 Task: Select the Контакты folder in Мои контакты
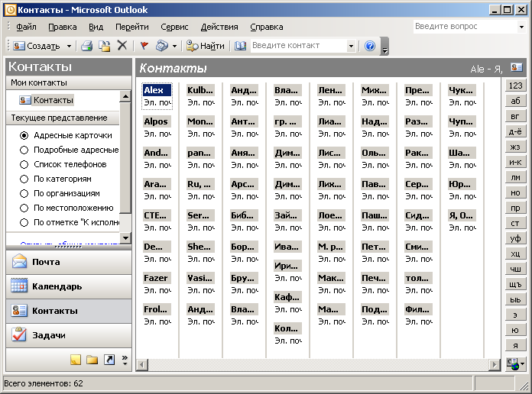46,100
